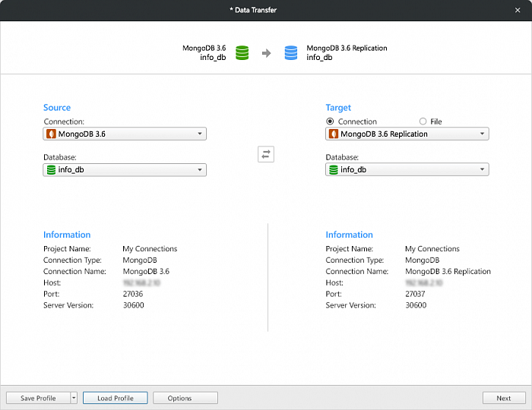Click green database icon in Target database box
Image resolution: width=532 pixels, height=410 pixels.
[334, 170]
